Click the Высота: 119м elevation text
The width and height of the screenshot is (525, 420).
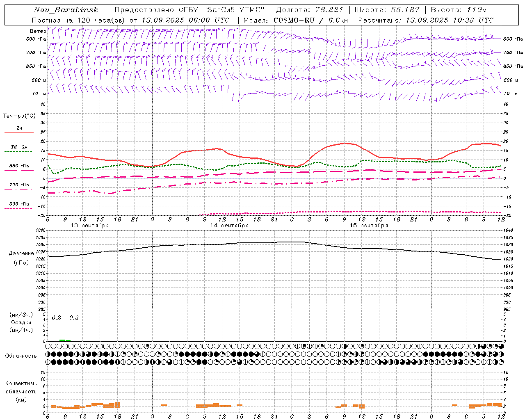coord(459,10)
